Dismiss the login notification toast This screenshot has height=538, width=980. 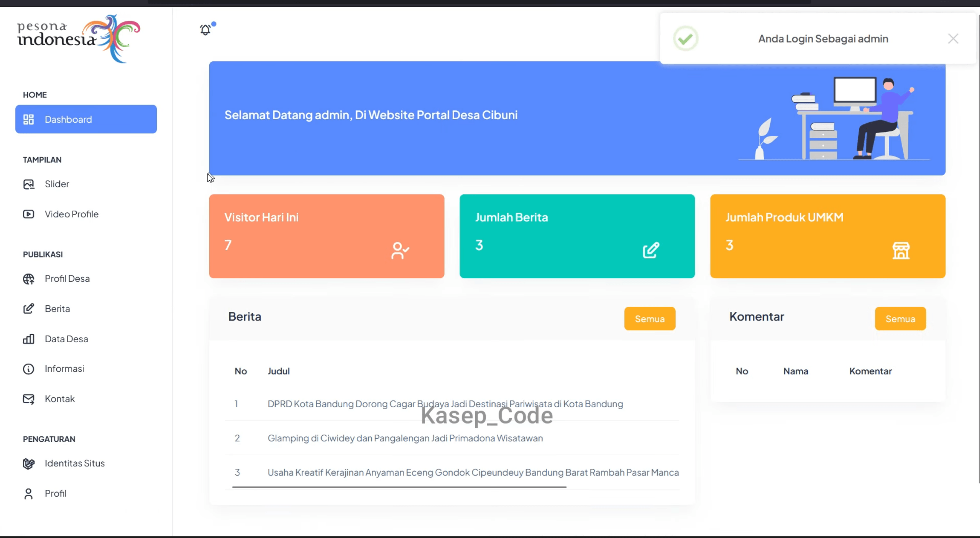953,39
